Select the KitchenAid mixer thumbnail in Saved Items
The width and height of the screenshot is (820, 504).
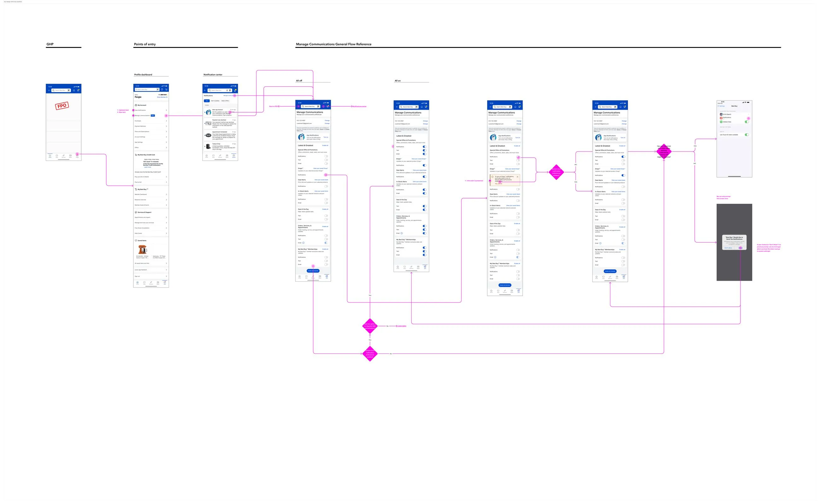142,250
